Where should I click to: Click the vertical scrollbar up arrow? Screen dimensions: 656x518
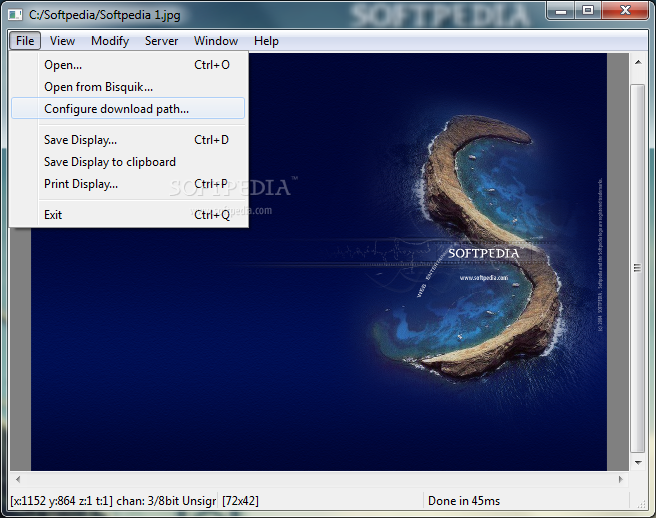click(638, 63)
